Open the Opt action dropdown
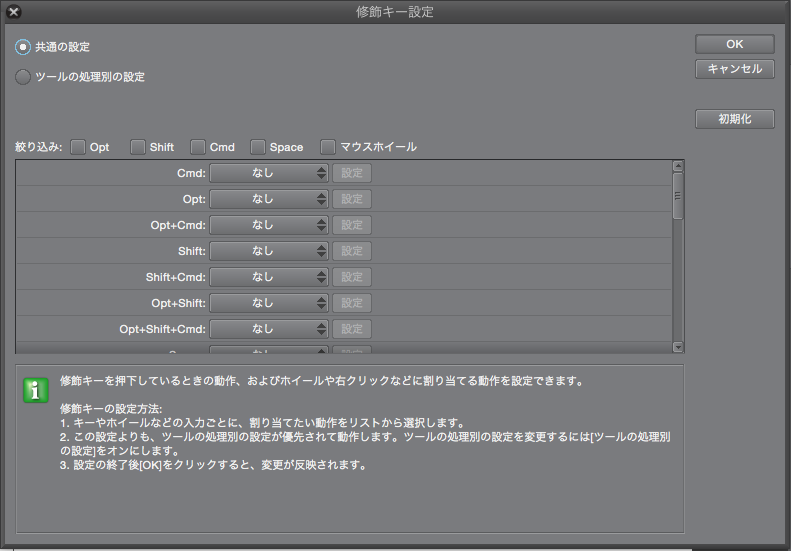 click(x=268, y=199)
